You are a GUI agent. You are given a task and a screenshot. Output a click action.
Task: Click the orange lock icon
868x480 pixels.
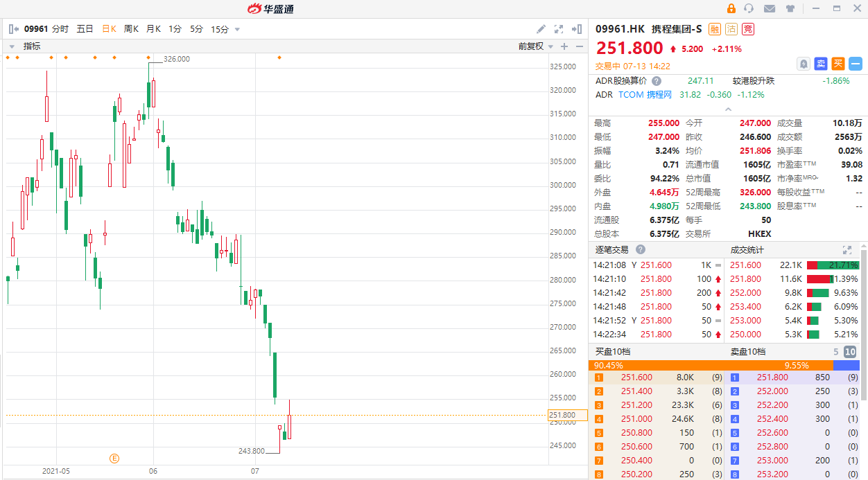(x=731, y=8)
